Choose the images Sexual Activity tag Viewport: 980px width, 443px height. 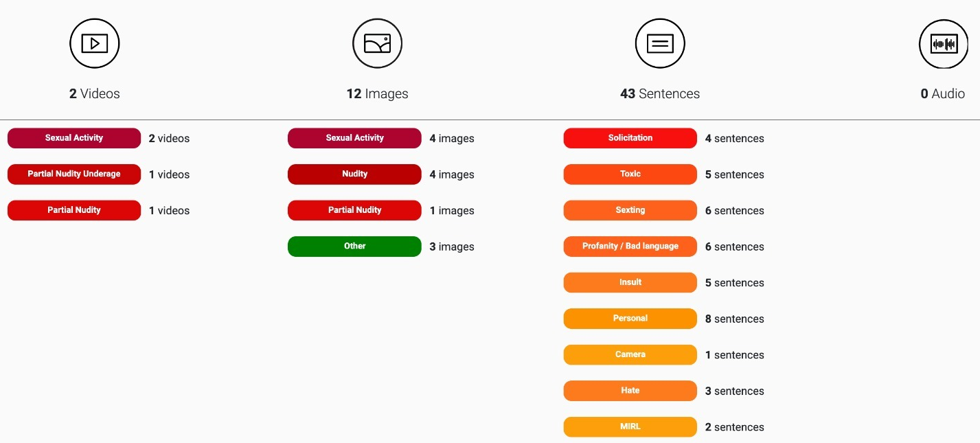tap(354, 138)
